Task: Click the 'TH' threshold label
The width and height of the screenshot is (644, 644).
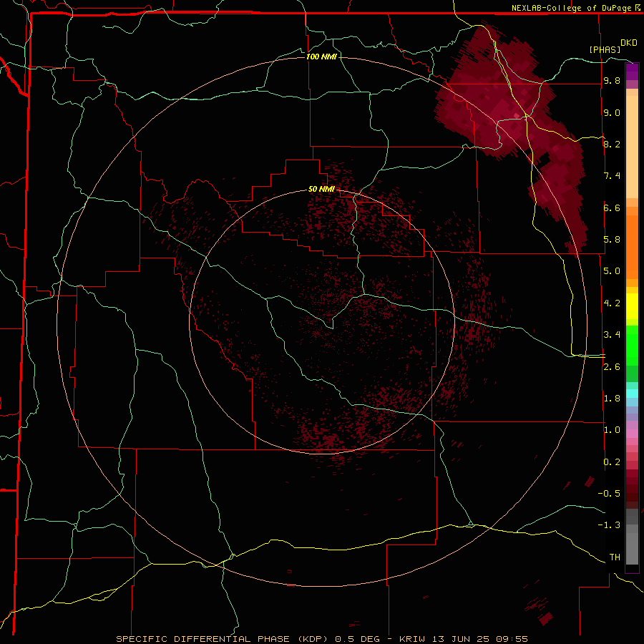Action: pyautogui.click(x=615, y=557)
